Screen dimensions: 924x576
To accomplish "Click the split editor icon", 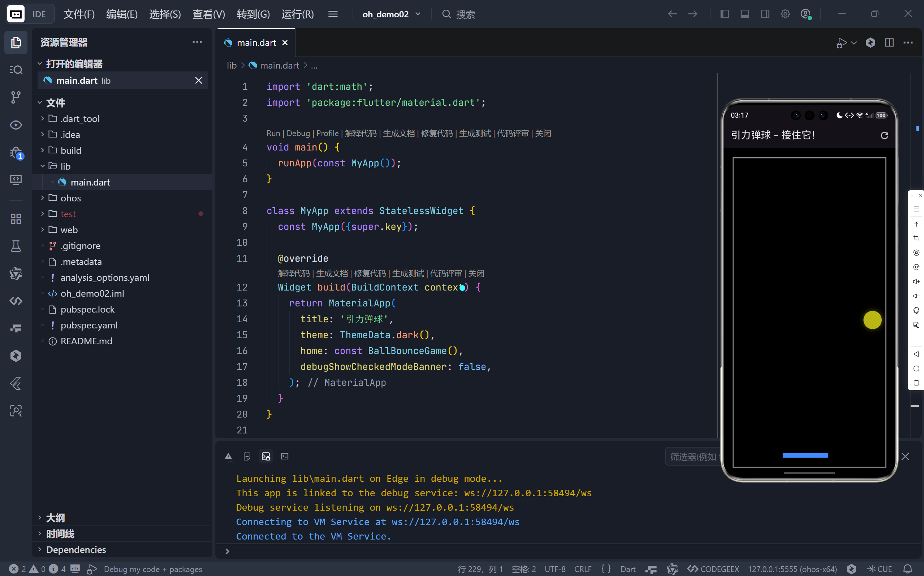I will pyautogui.click(x=889, y=43).
